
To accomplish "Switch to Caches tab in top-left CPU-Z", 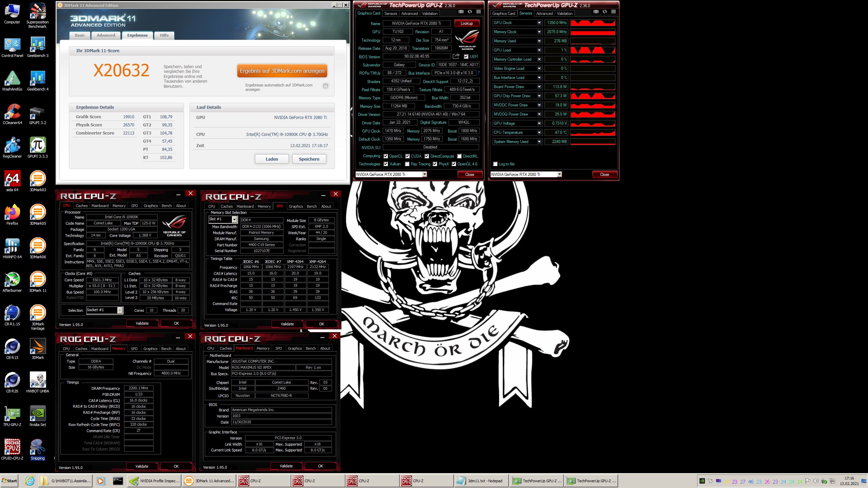I will pyautogui.click(x=81, y=206).
